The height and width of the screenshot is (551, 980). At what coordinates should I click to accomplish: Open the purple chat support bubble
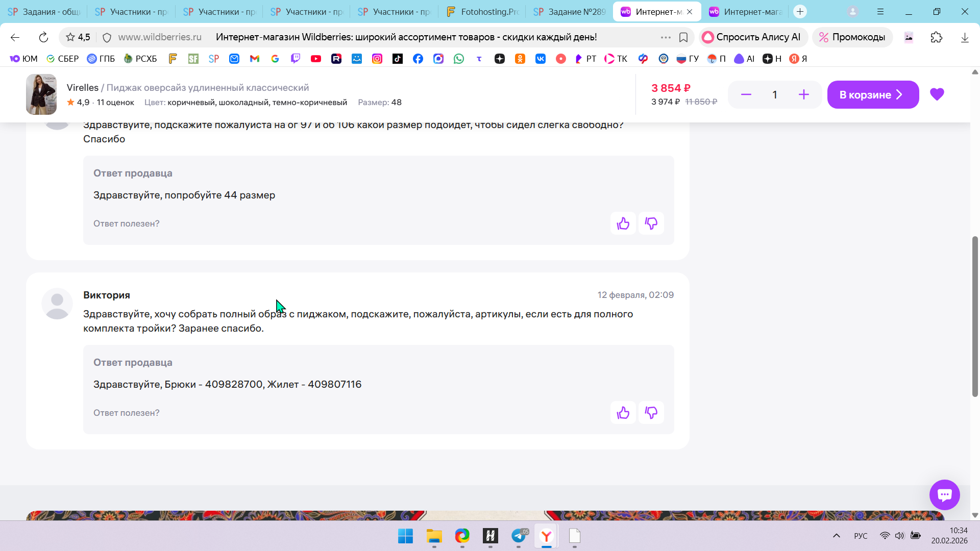[944, 494]
